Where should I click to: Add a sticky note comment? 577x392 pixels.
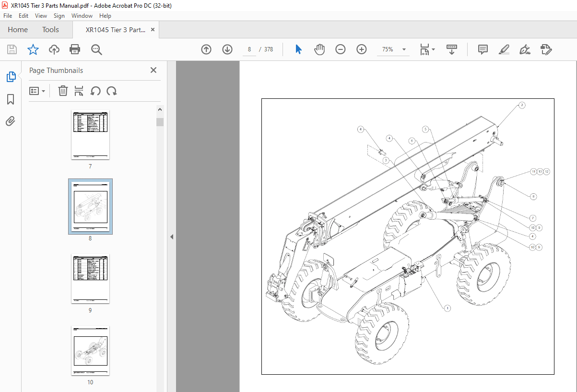click(483, 49)
